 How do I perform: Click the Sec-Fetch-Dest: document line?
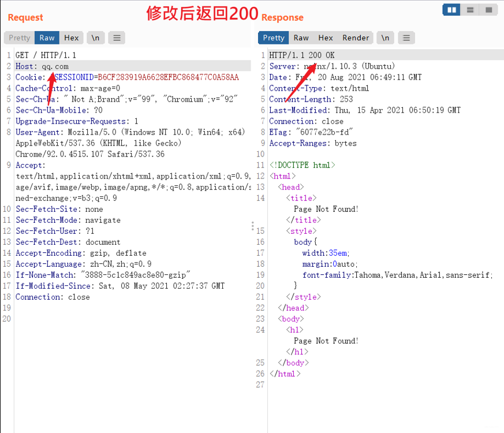(x=68, y=242)
